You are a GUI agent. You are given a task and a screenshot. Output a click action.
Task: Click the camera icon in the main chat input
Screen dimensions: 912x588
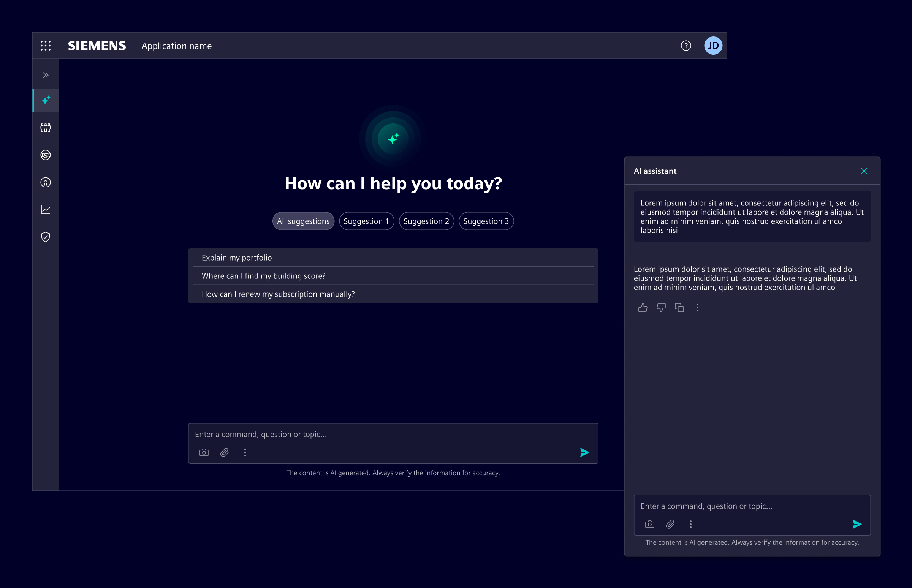click(x=204, y=452)
